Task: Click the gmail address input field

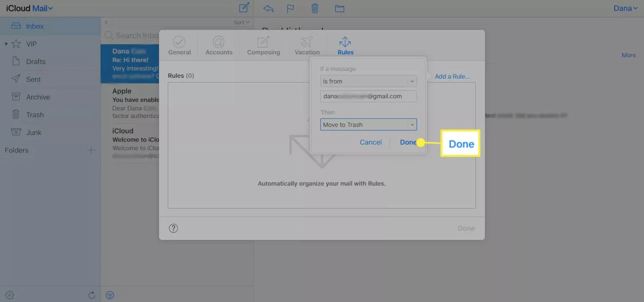Action: point(368,96)
